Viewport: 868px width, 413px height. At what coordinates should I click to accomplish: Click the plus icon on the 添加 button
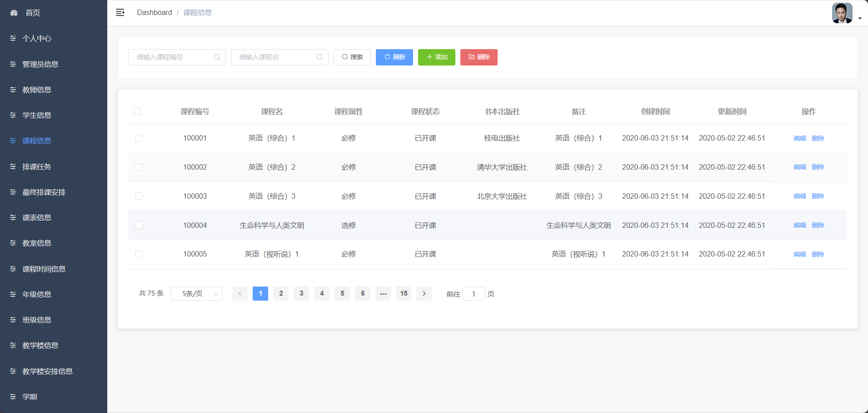click(x=429, y=57)
